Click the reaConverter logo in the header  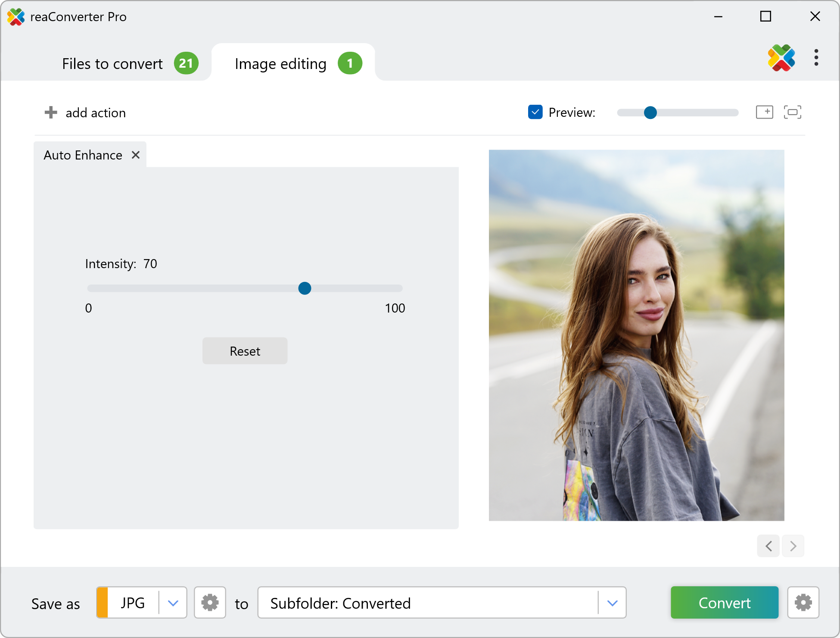781,58
